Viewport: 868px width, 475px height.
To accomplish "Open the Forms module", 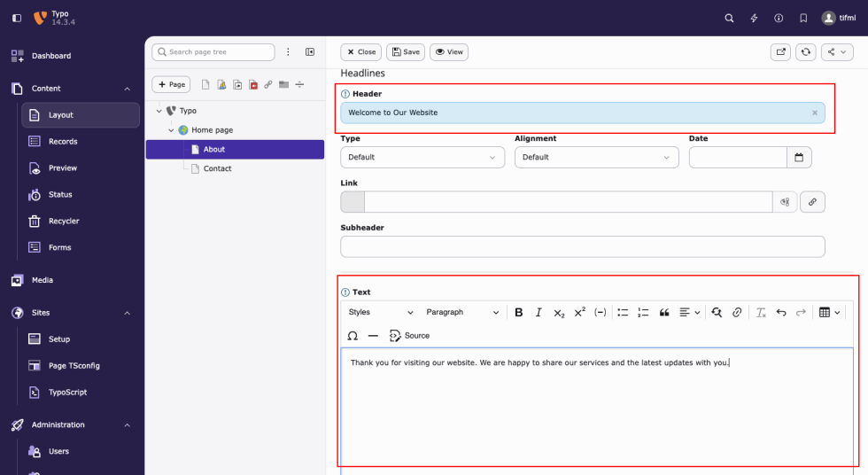I will click(81, 247).
